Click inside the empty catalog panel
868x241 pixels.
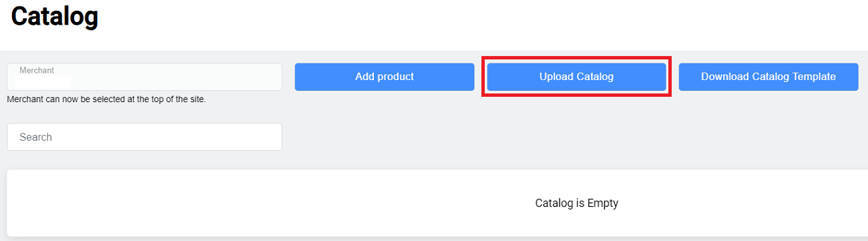(x=437, y=203)
